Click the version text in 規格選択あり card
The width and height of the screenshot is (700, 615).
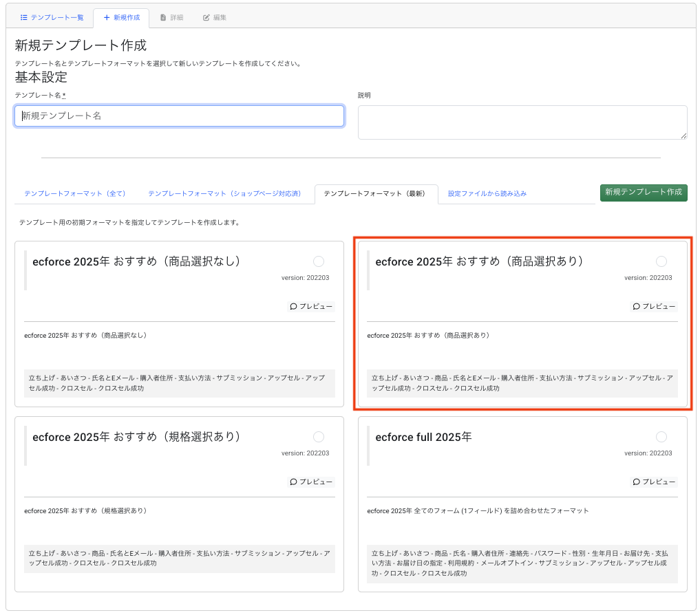point(305,453)
